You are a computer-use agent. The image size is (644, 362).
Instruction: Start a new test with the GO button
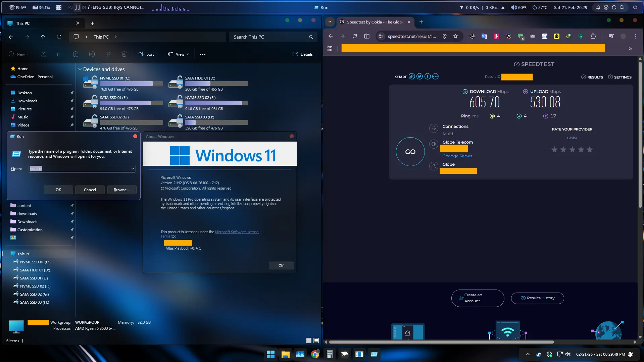(x=410, y=152)
